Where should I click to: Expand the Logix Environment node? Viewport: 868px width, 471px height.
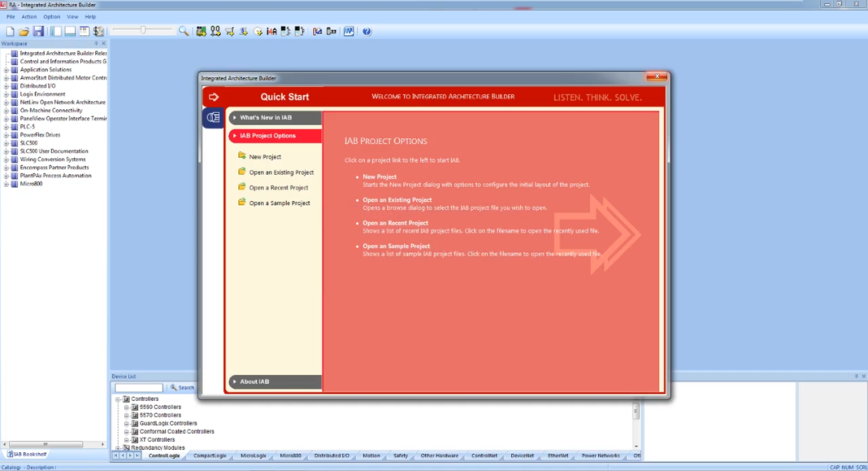pos(7,94)
